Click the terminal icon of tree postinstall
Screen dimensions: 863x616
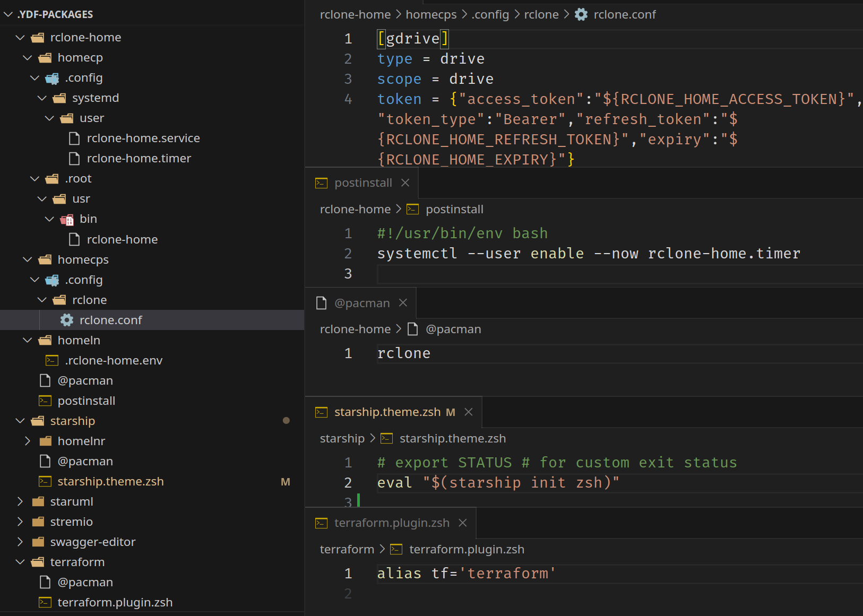[45, 401]
